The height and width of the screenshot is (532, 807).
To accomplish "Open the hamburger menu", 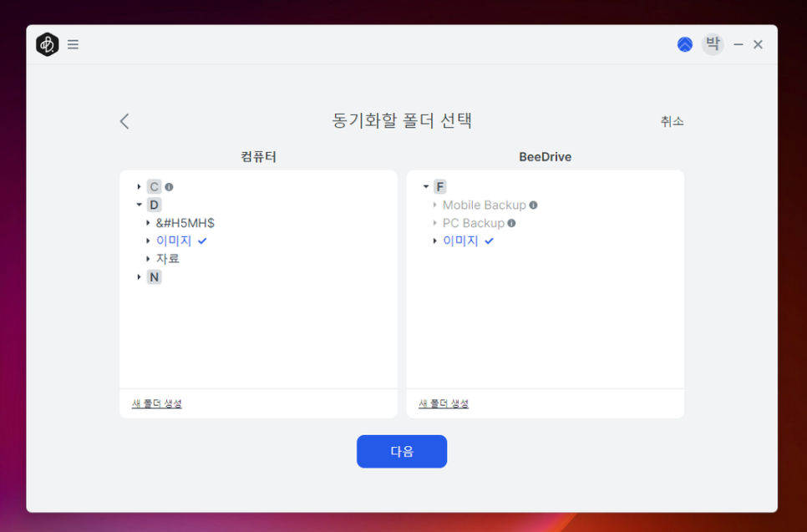I will point(73,44).
